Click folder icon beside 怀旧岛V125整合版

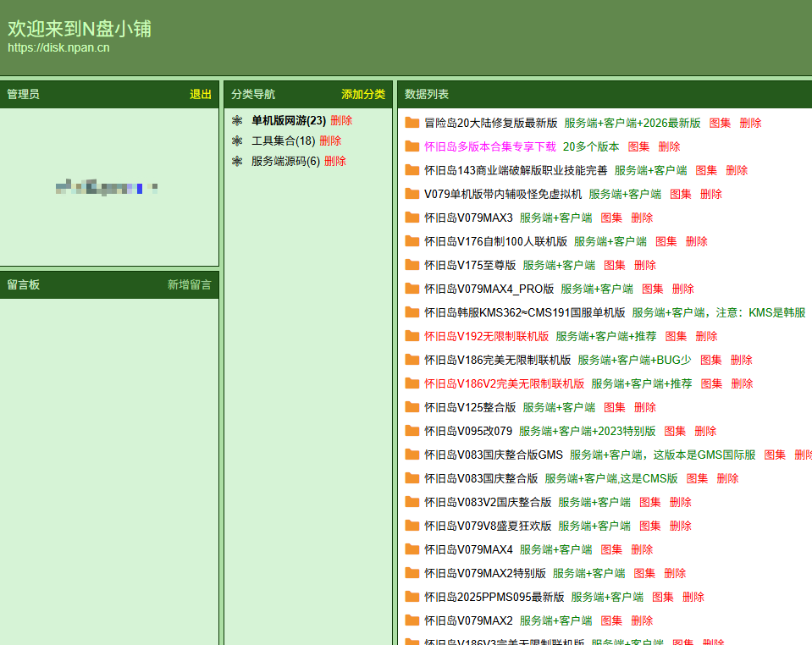[x=412, y=407]
